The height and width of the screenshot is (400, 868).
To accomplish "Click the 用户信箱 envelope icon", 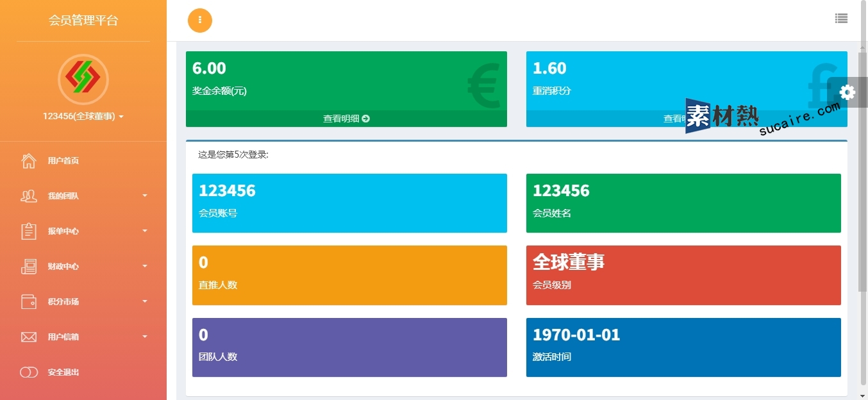I will point(29,337).
